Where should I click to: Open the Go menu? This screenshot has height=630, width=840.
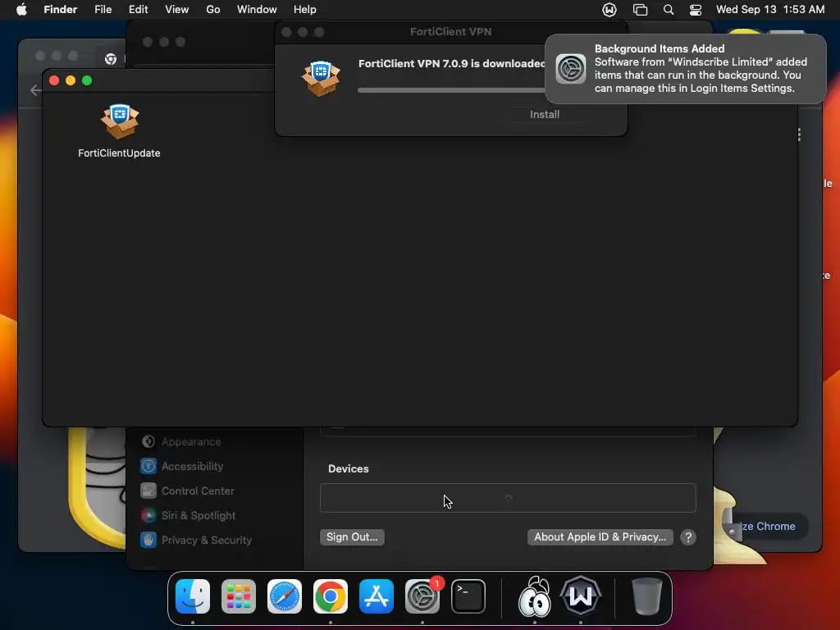coord(213,10)
